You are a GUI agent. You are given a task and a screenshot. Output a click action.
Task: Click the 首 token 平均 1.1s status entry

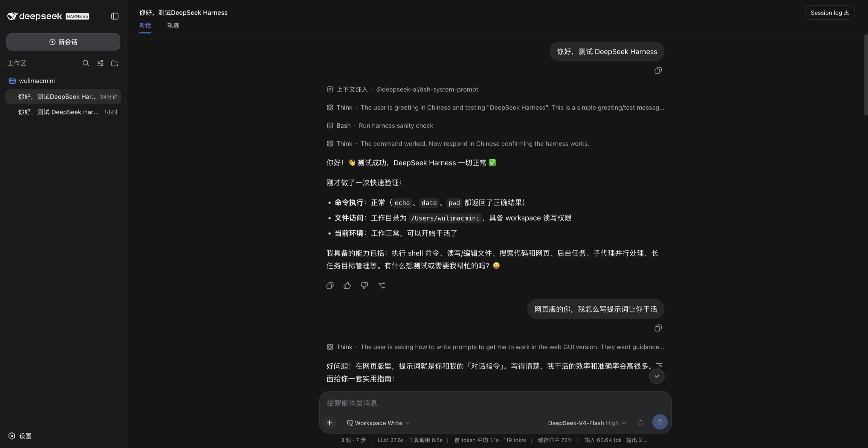(x=476, y=440)
